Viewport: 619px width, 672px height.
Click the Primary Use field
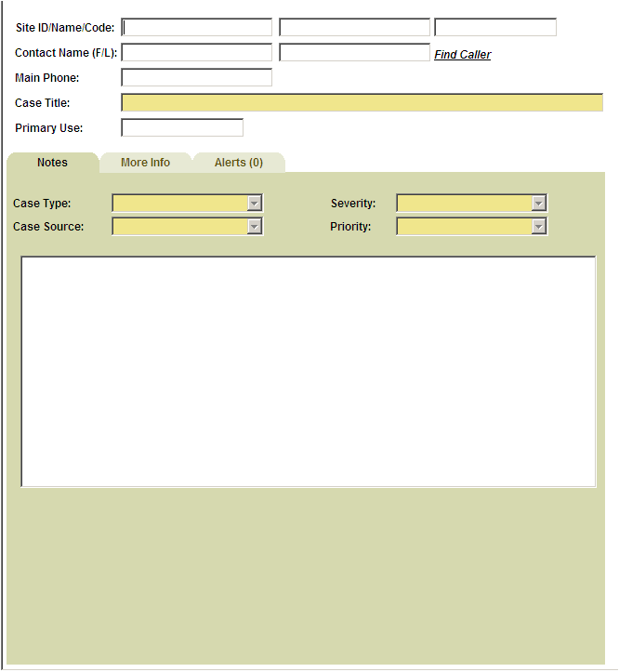click(182, 128)
